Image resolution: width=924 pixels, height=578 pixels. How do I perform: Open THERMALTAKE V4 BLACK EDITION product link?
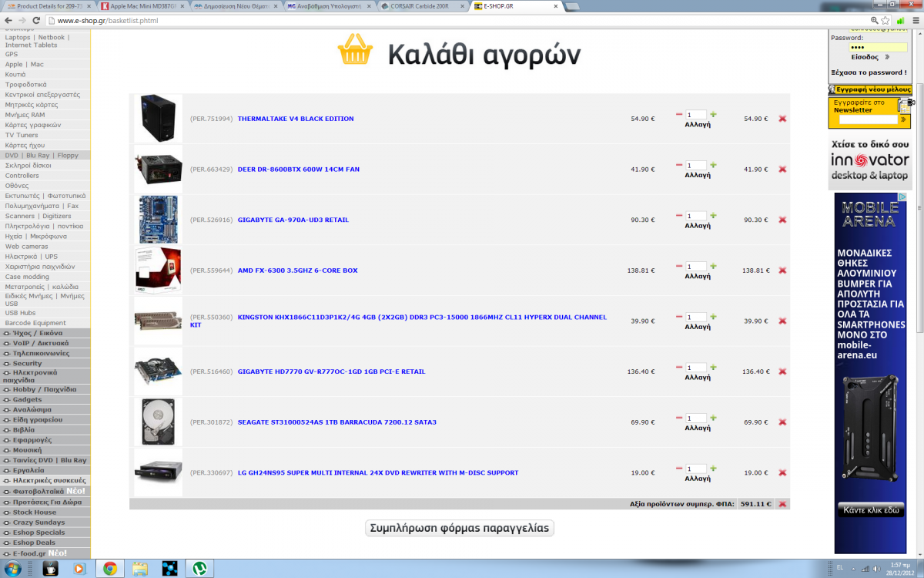(x=296, y=119)
